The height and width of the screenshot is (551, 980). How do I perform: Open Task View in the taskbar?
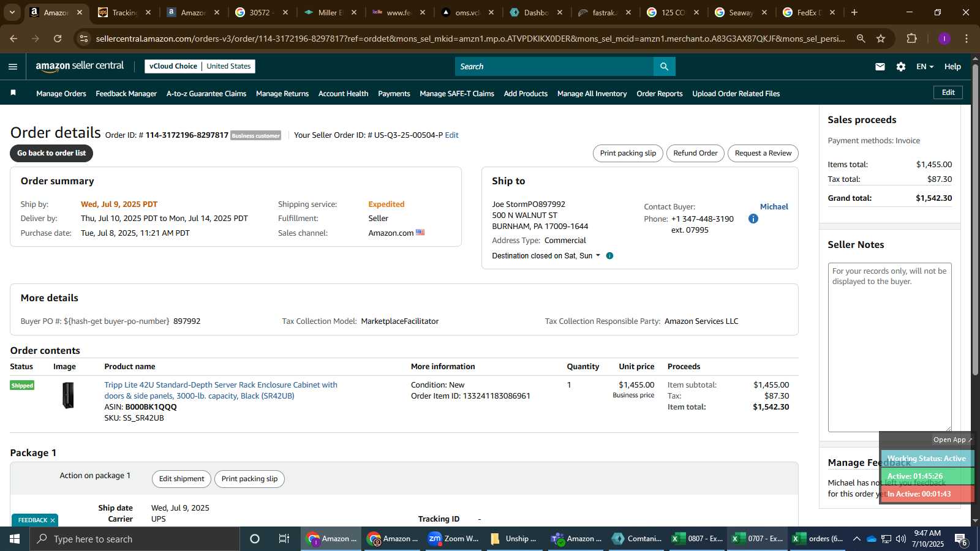284,539
